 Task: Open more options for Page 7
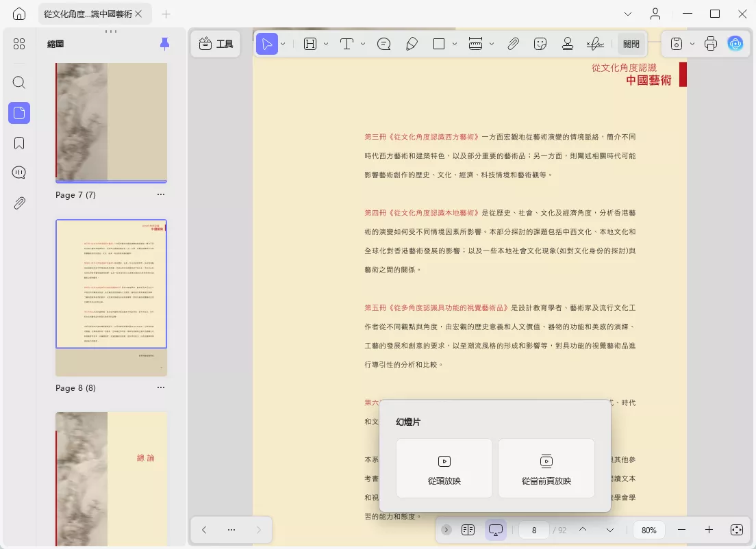pos(160,194)
